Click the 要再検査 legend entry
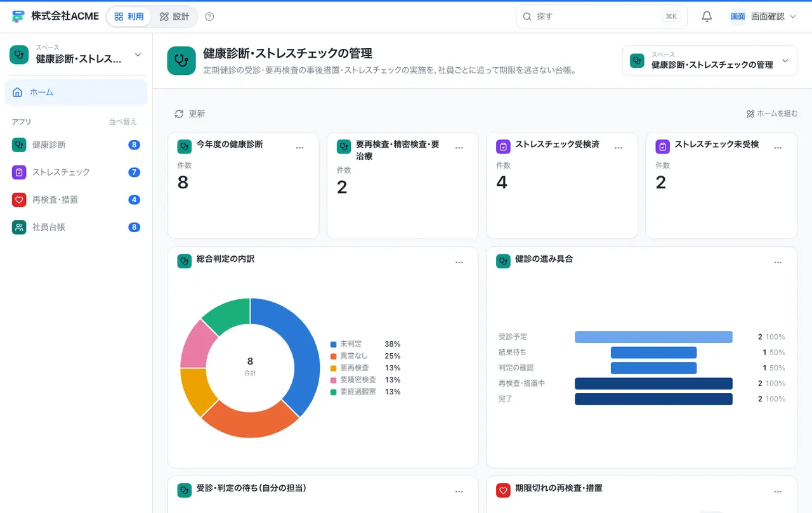The width and height of the screenshot is (812, 513). (365, 368)
